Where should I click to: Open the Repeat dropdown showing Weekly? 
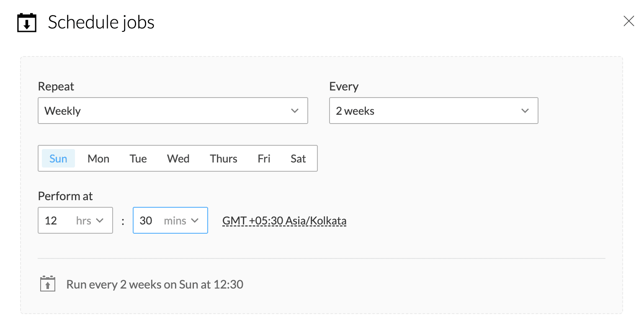coord(173,111)
